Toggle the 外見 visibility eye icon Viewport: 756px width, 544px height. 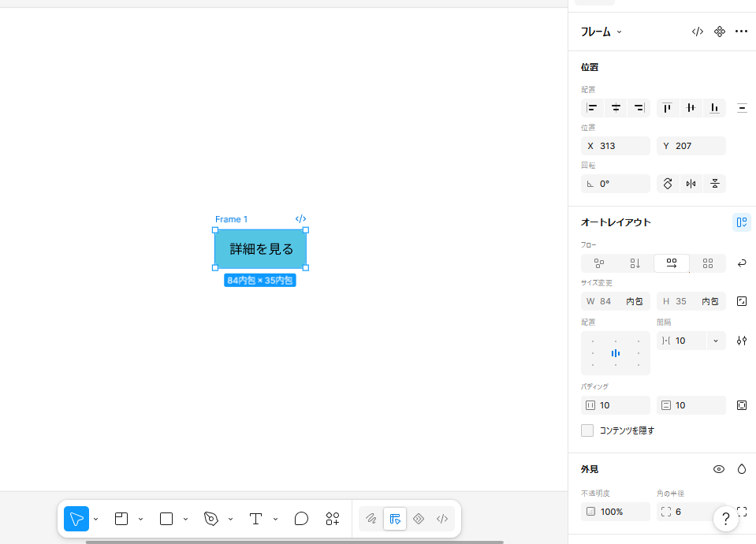pyautogui.click(x=718, y=469)
